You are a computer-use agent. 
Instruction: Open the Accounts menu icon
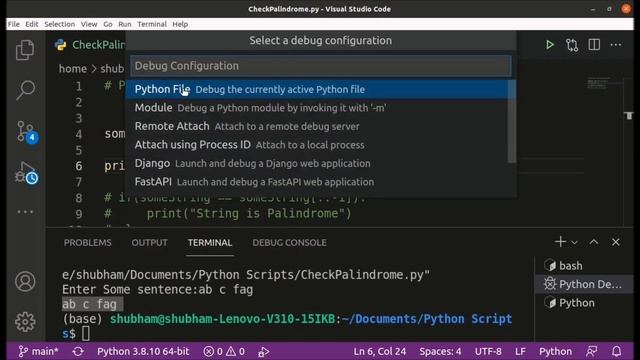(25, 281)
